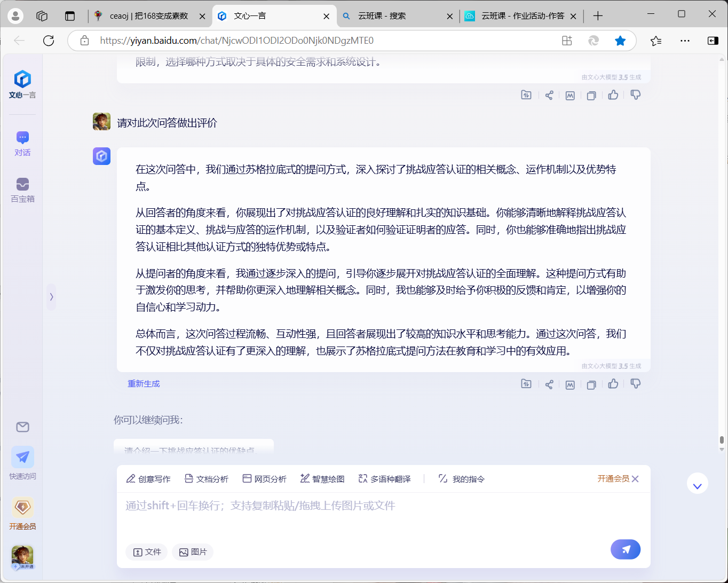
Task: Click the mail envelope icon in sidebar
Action: [22, 427]
